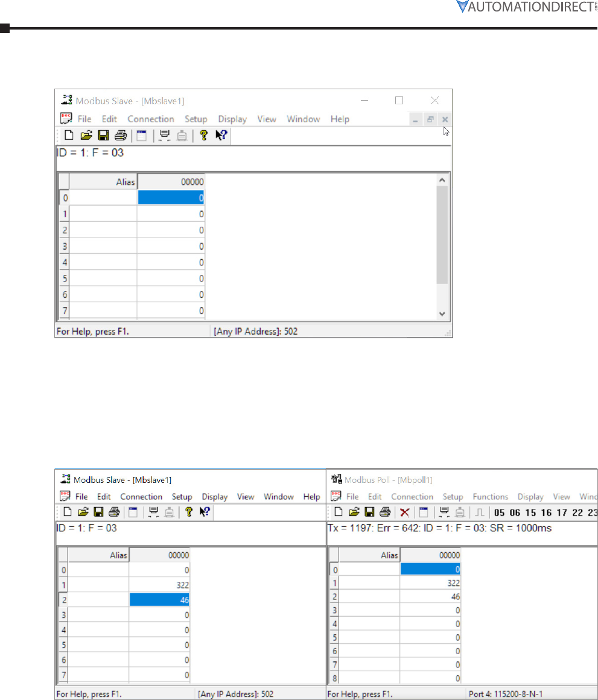Select highlighted row 0 cell in upper Modbus Slave
The width and height of the screenshot is (598, 700).
[x=171, y=198]
